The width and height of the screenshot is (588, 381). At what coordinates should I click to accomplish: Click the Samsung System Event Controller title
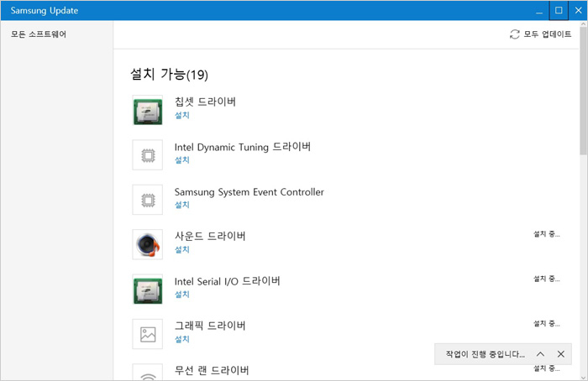pyautogui.click(x=249, y=192)
